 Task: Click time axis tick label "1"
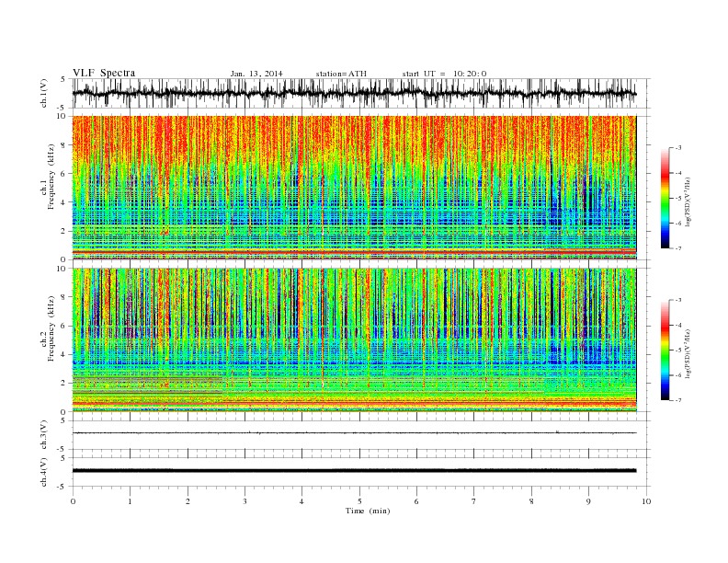(130, 501)
